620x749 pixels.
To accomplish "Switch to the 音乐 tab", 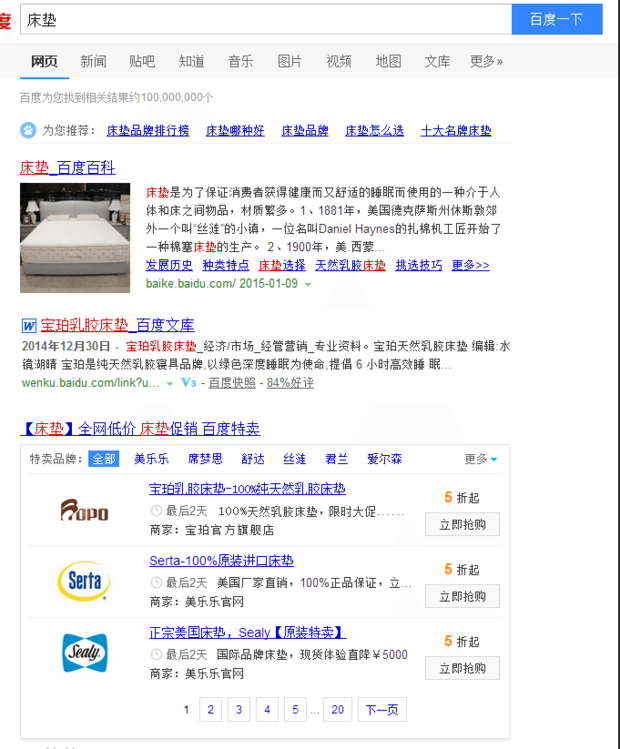I will coord(241,61).
